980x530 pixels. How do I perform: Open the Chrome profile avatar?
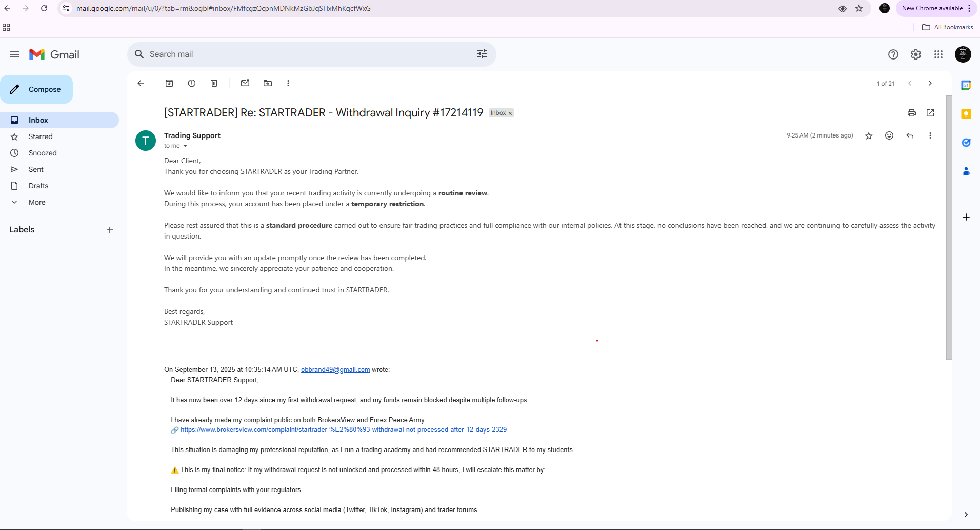885,8
